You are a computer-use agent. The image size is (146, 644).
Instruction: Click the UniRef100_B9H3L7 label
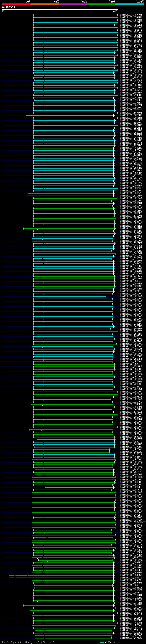tap(131, 100)
